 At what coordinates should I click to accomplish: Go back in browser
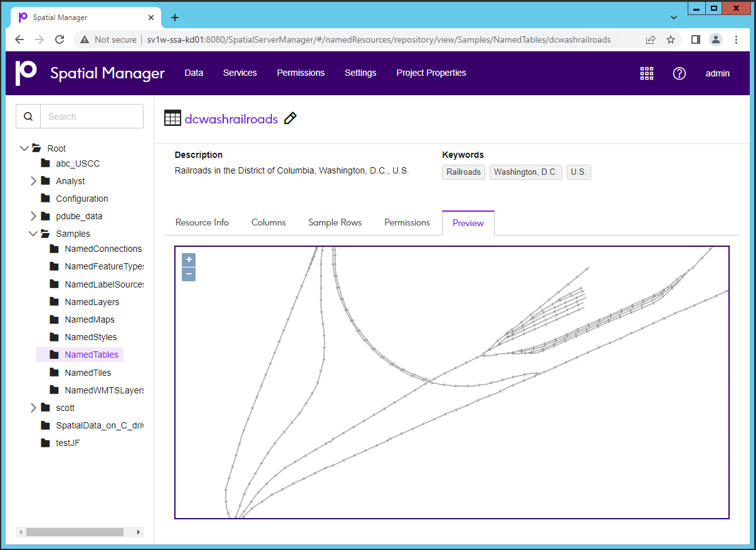coord(19,39)
